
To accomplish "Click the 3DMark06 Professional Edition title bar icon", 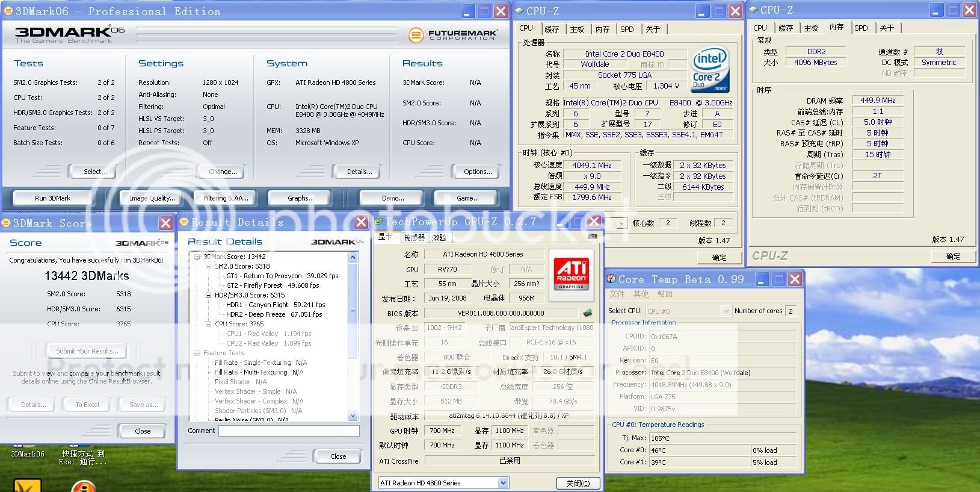I will point(8,11).
